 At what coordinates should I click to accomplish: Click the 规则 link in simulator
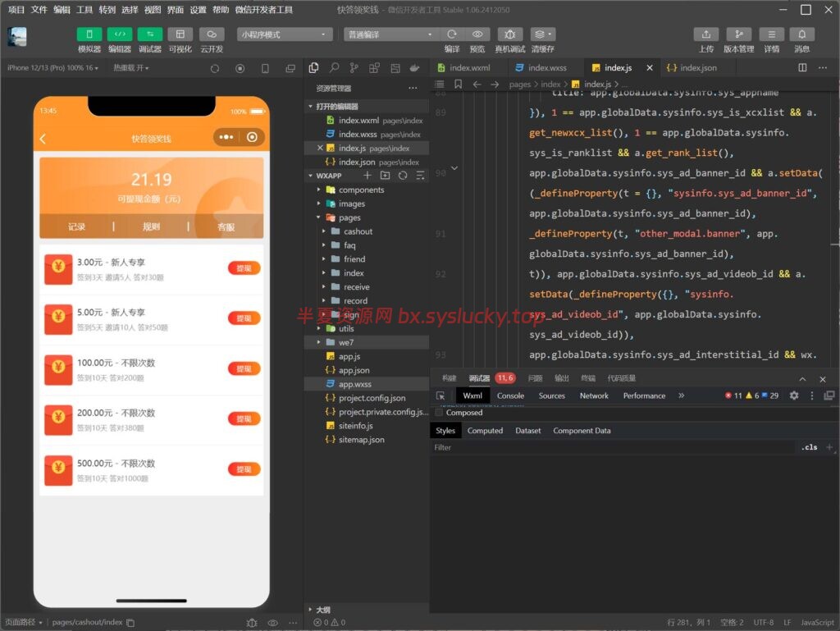click(x=151, y=226)
